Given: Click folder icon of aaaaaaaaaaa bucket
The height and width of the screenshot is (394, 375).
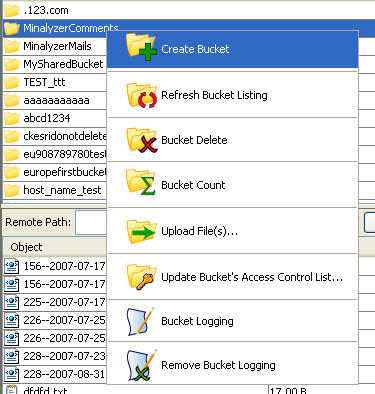Looking at the screenshot, I should coord(12,100).
